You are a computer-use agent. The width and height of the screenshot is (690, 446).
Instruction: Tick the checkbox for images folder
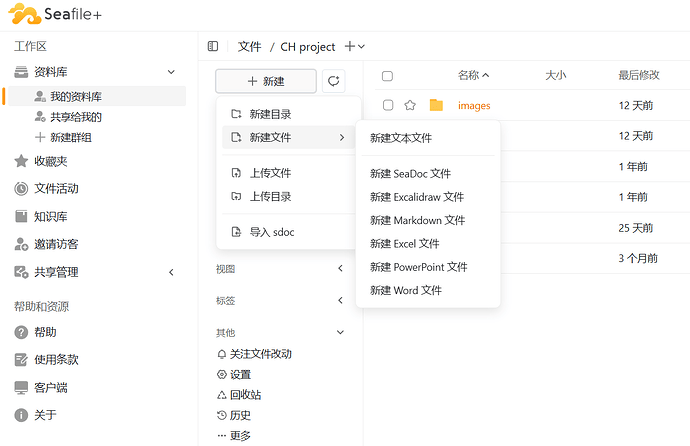(x=388, y=105)
